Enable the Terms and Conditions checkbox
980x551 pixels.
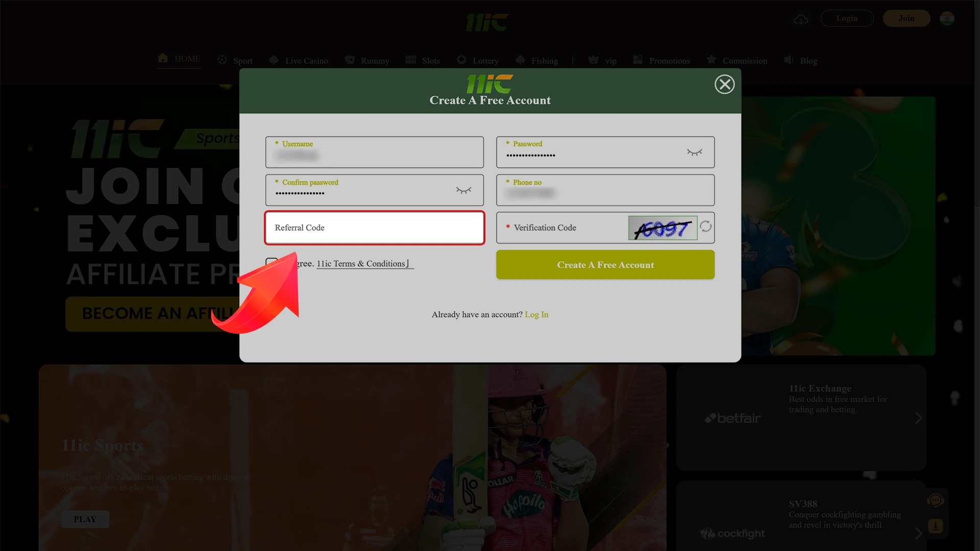(x=270, y=263)
